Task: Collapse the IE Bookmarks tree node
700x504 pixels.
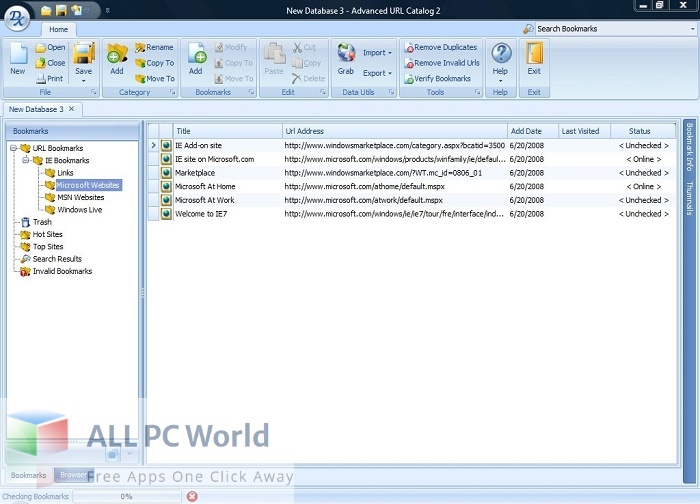Action: pyautogui.click(x=26, y=160)
